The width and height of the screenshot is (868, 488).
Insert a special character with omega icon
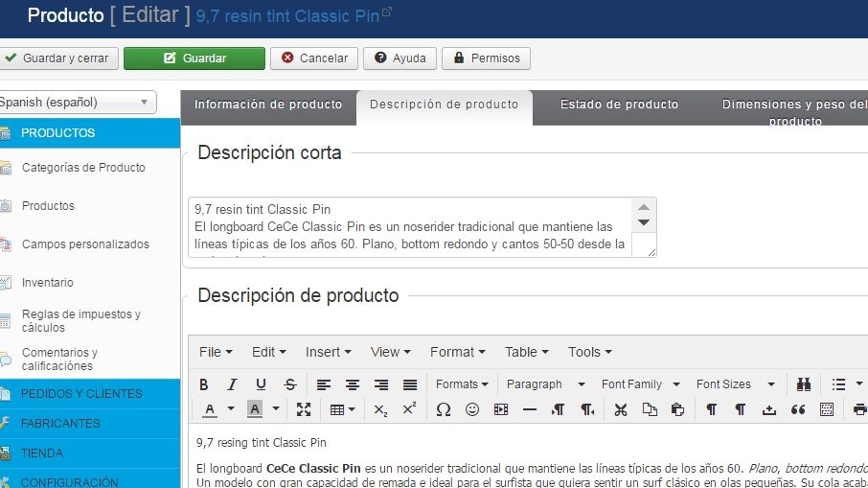pos(444,410)
